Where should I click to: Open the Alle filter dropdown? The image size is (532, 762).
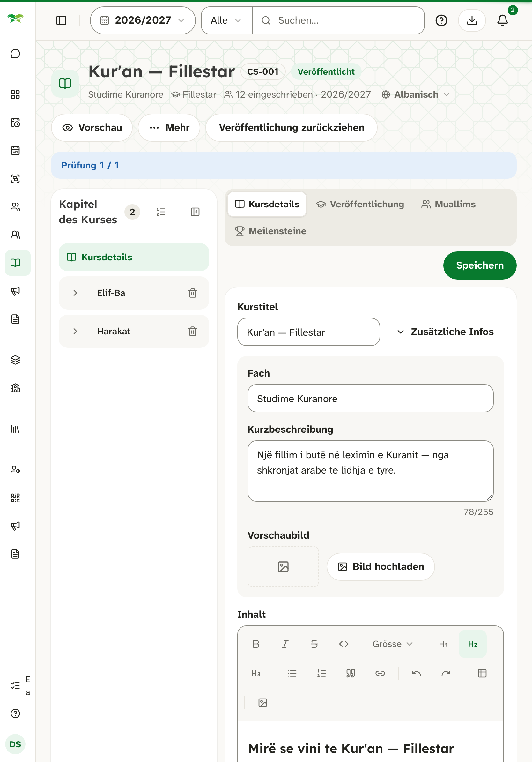coord(226,20)
